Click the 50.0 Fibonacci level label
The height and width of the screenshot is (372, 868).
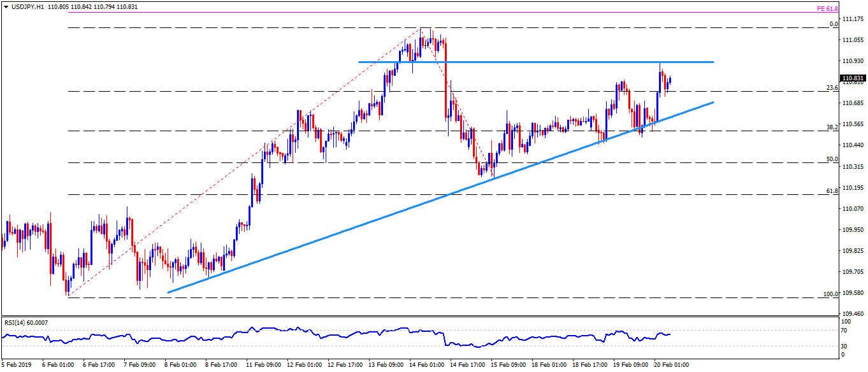tap(831, 159)
